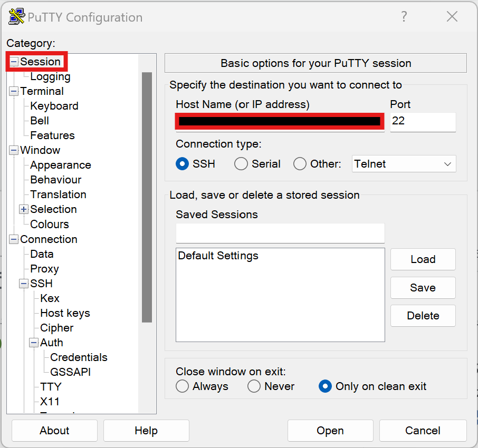Click the Help button
478x448 pixels.
(x=146, y=430)
